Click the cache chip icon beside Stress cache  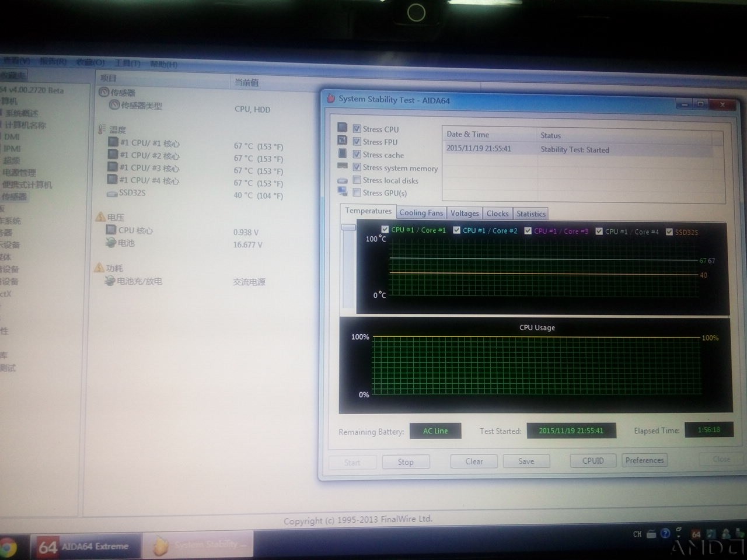coord(343,153)
